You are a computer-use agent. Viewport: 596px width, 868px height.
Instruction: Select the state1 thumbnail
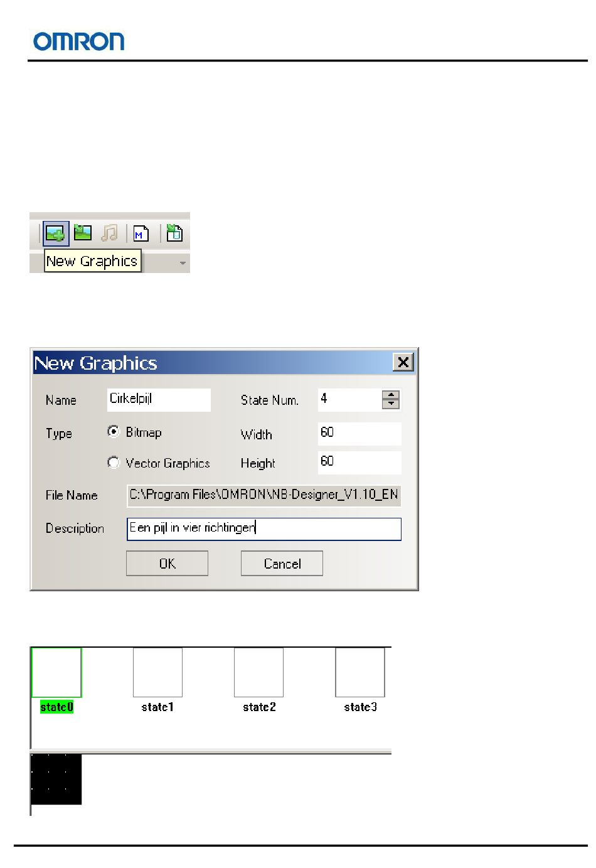point(157,673)
